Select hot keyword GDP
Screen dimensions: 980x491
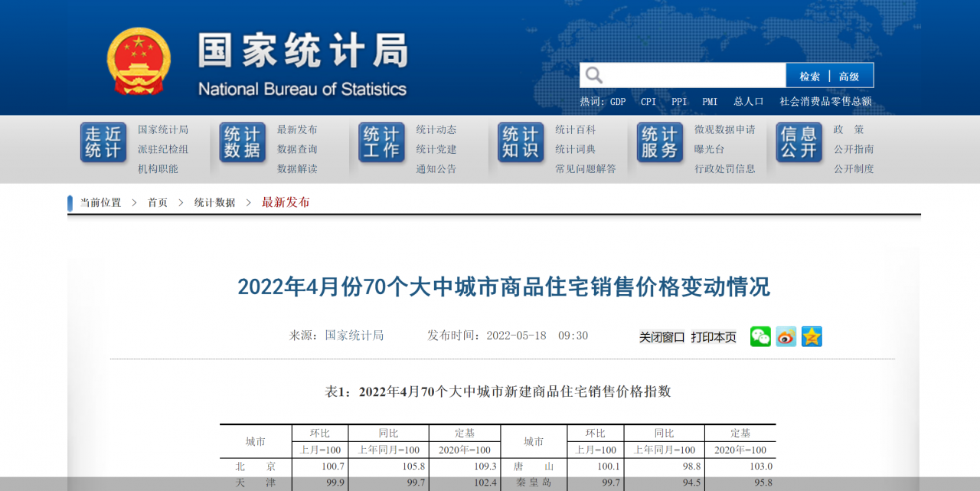click(618, 101)
